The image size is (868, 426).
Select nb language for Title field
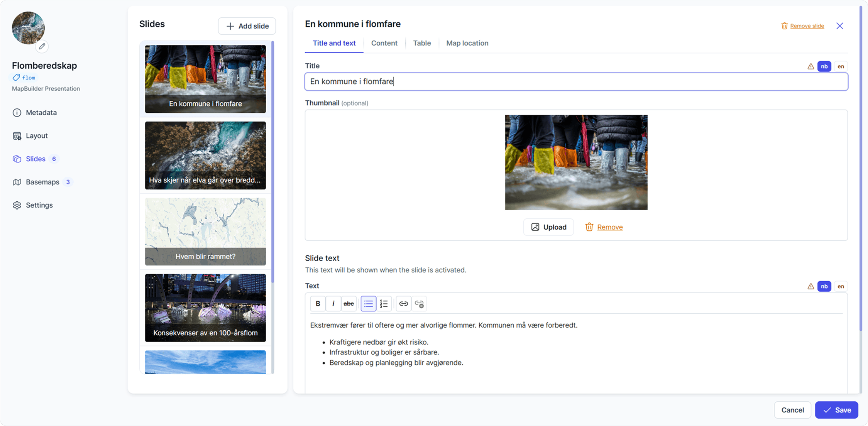pyautogui.click(x=824, y=66)
